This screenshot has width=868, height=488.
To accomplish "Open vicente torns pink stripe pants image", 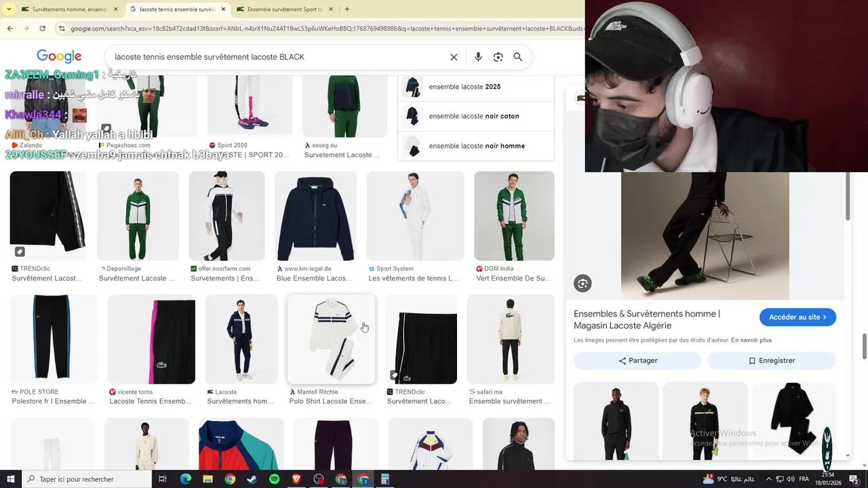I will point(151,340).
